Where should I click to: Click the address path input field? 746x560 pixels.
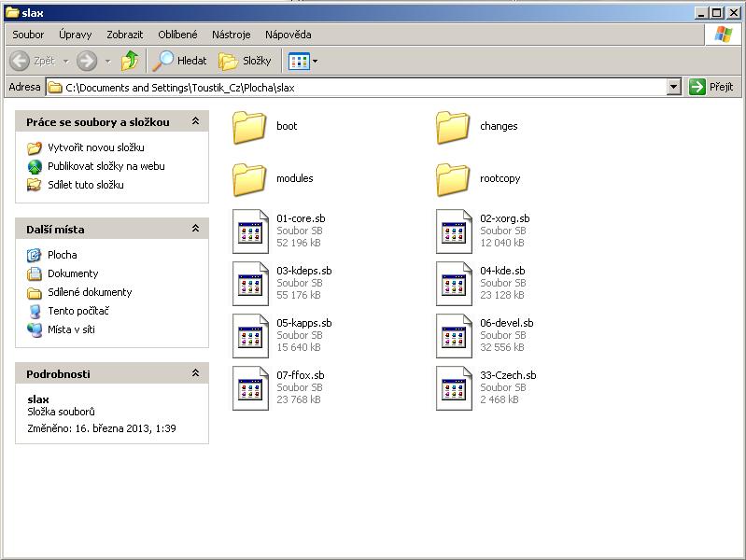[x=364, y=87]
